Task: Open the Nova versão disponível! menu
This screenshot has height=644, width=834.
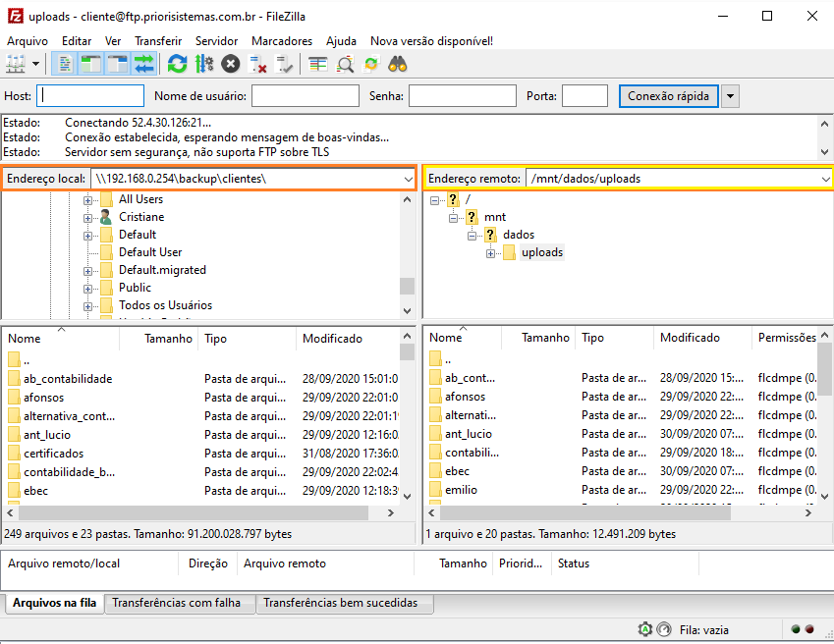Action: [431, 41]
